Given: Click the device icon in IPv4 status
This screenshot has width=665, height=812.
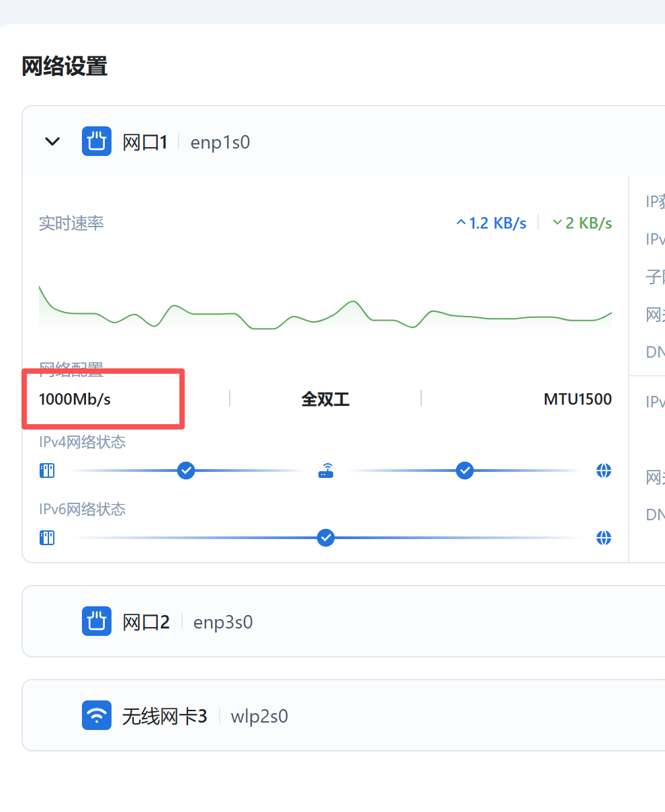Looking at the screenshot, I should pos(47,471).
